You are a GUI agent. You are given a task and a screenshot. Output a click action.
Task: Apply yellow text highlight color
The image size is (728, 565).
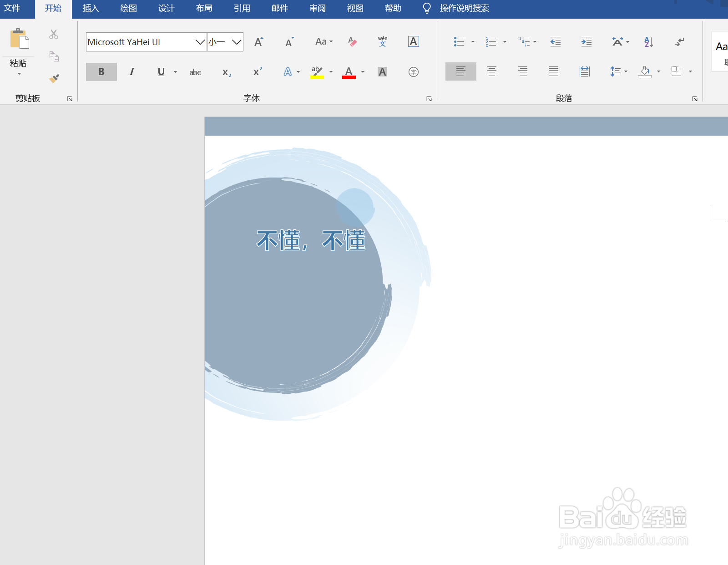coord(317,72)
